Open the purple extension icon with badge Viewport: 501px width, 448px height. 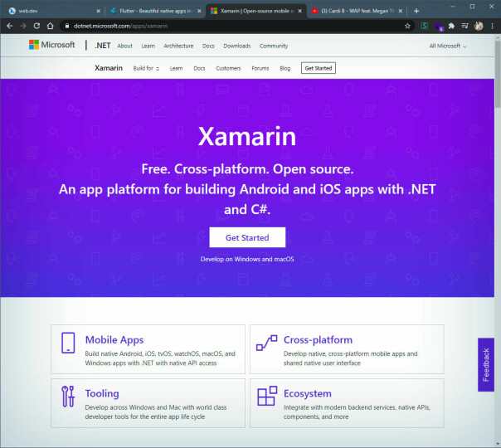(x=439, y=27)
